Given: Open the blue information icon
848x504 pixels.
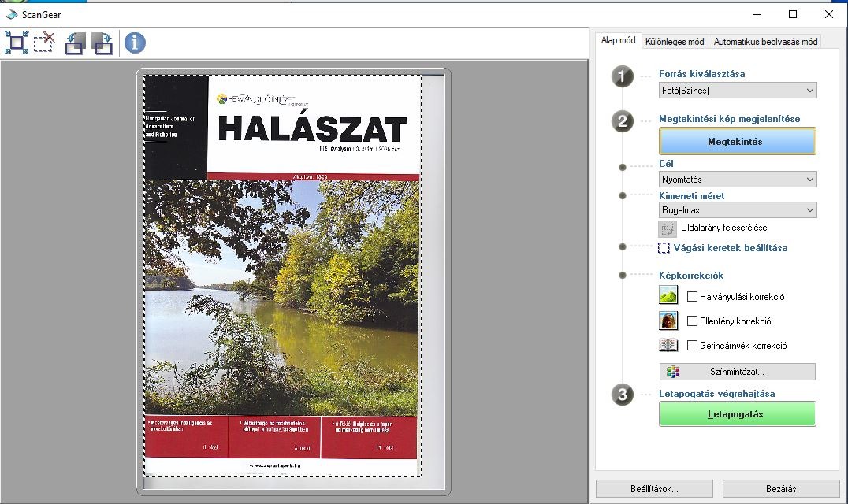Looking at the screenshot, I should [x=135, y=43].
